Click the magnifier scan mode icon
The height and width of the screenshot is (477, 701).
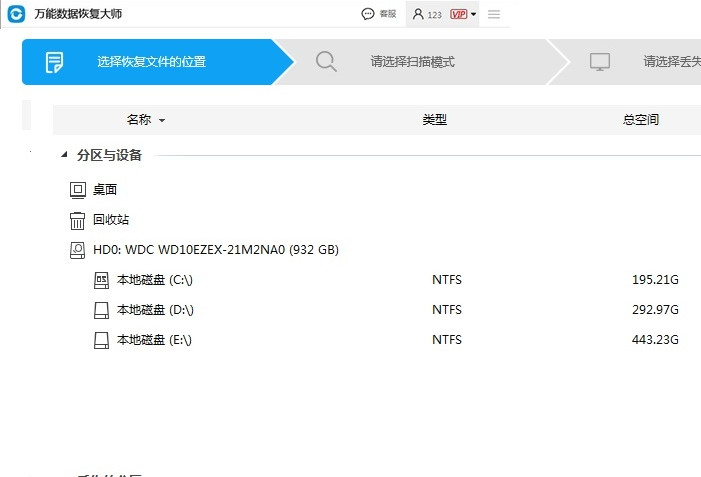coord(326,62)
